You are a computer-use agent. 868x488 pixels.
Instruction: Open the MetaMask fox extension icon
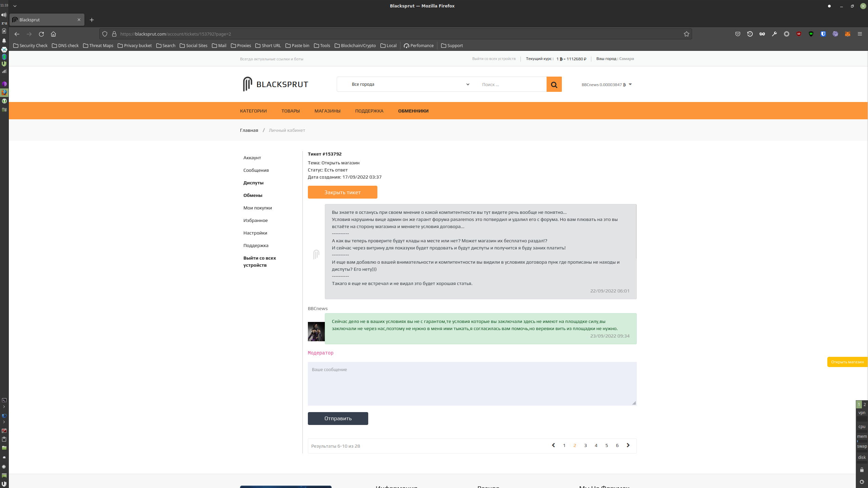(848, 34)
